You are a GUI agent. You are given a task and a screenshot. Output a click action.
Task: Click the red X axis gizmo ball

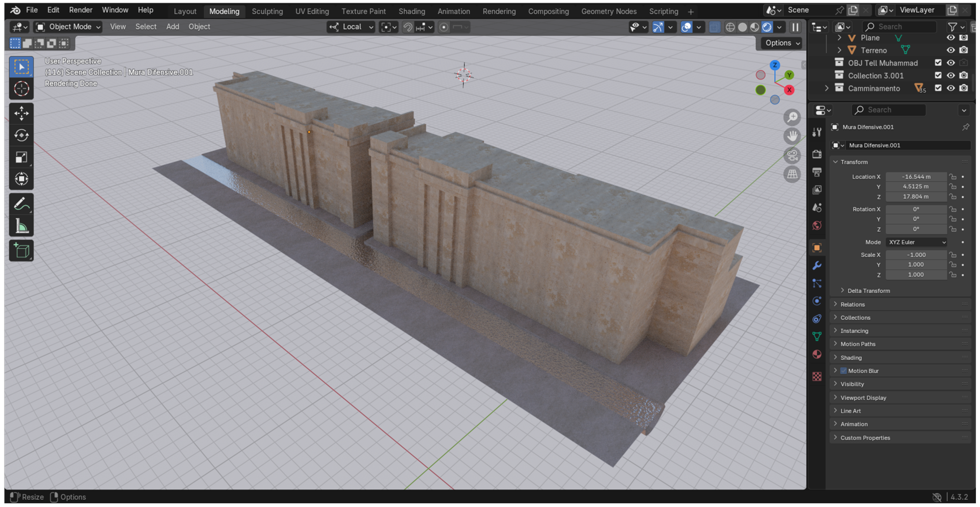point(789,90)
